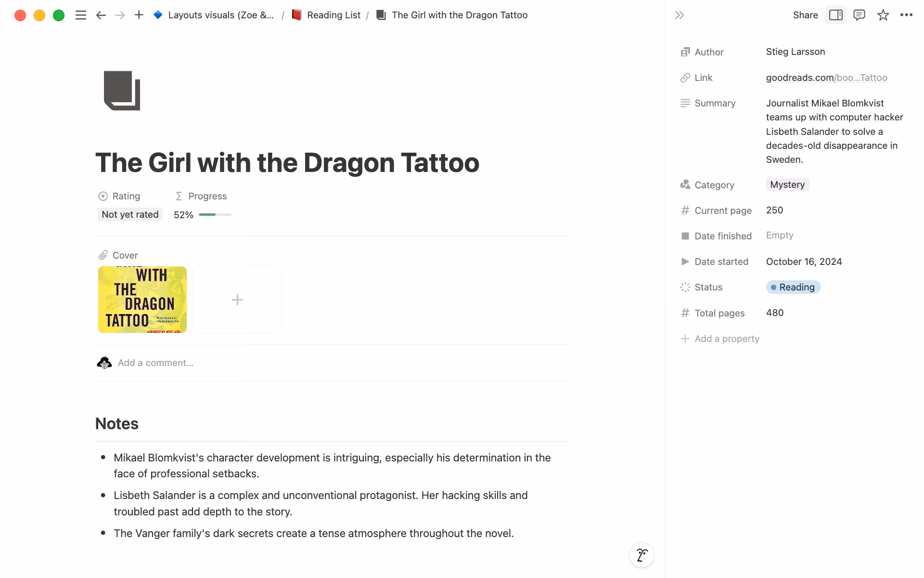924x578 pixels.
Task: Click the Share button
Action: (x=805, y=15)
